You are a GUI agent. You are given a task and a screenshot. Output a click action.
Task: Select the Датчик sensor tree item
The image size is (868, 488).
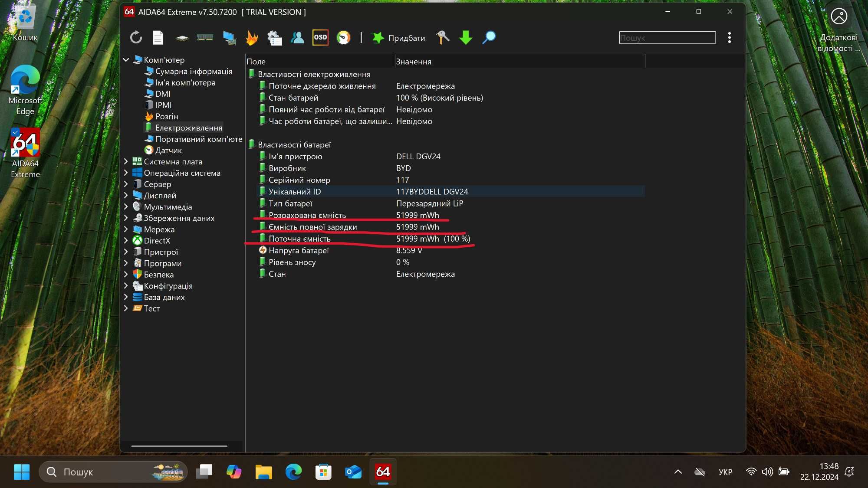[168, 150]
